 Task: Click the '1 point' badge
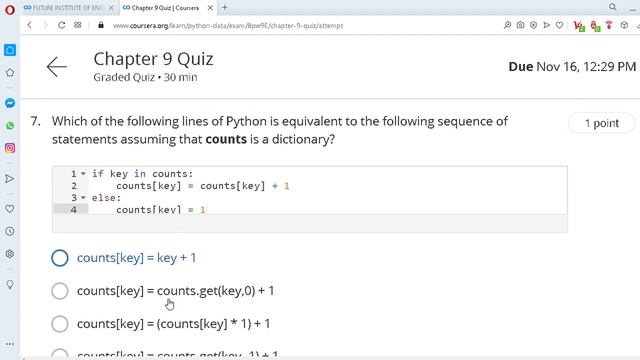[x=602, y=123]
